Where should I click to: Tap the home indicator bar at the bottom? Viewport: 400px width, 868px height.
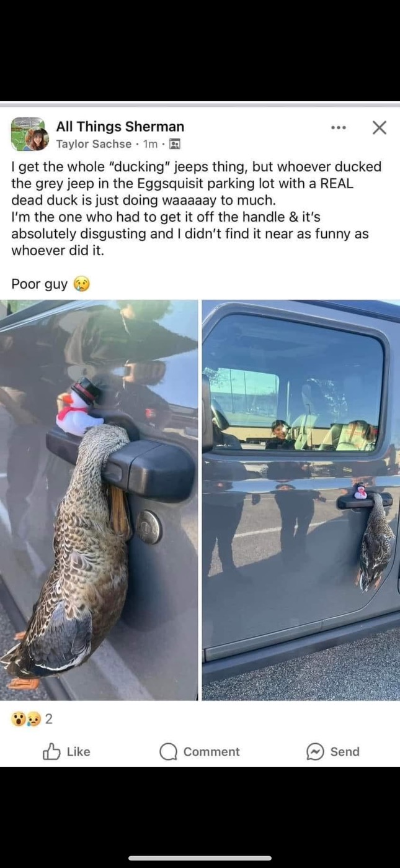coord(200,858)
